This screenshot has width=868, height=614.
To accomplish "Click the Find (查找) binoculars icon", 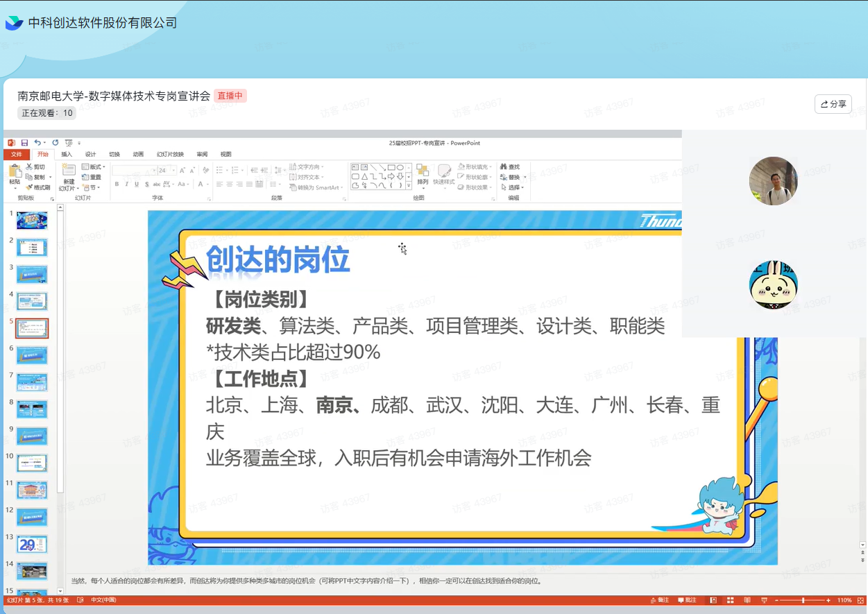I will point(504,167).
